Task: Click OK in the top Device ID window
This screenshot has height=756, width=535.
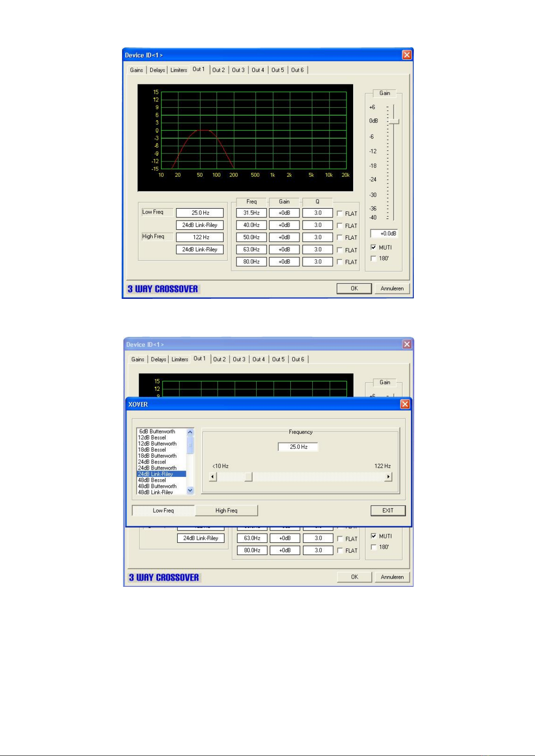Action: [x=354, y=288]
